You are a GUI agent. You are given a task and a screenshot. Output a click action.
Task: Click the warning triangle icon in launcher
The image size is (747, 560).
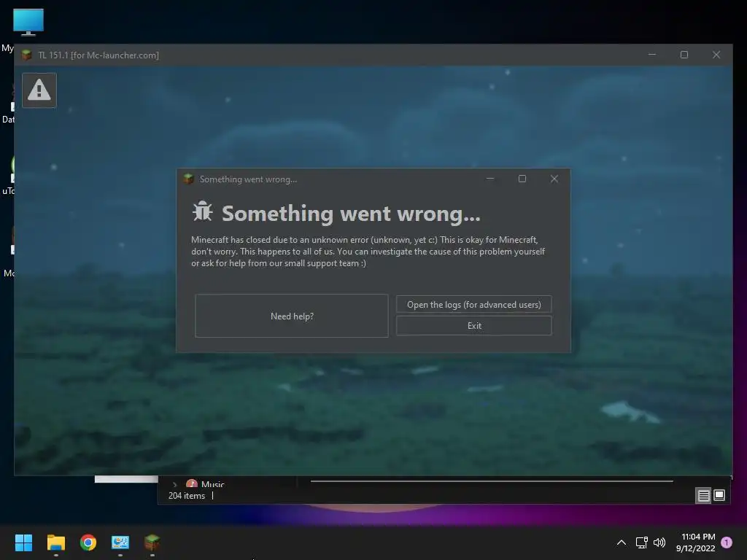click(39, 90)
